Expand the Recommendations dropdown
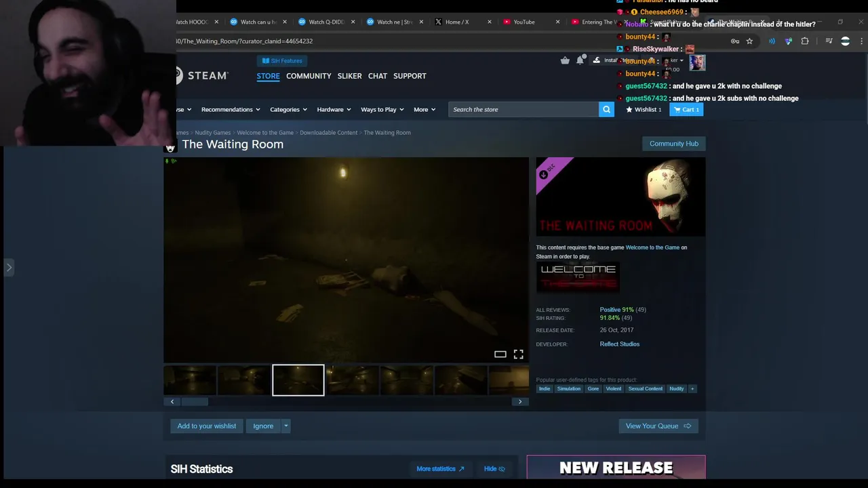 tap(231, 109)
